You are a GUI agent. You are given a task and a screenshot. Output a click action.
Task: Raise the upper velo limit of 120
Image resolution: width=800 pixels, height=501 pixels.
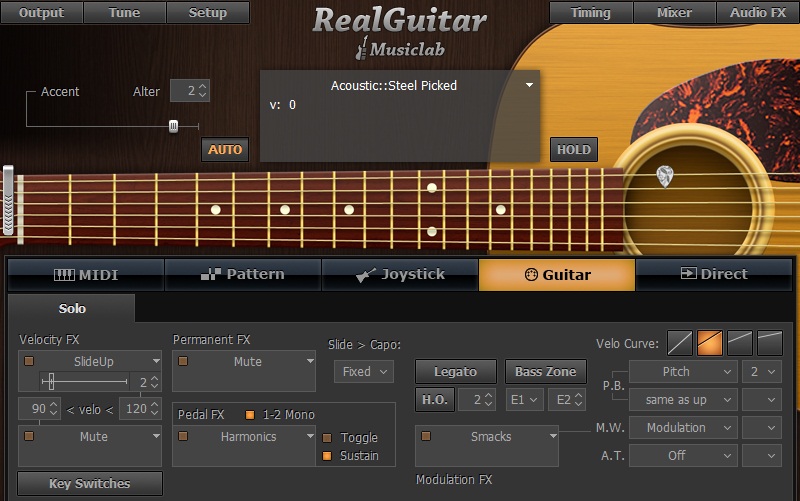(x=155, y=405)
